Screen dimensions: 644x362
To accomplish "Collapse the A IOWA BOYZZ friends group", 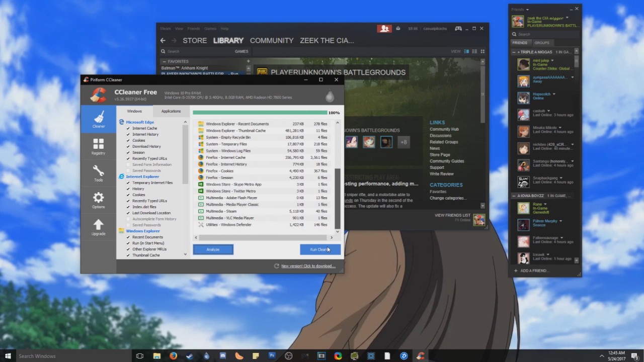I will pos(514,196).
